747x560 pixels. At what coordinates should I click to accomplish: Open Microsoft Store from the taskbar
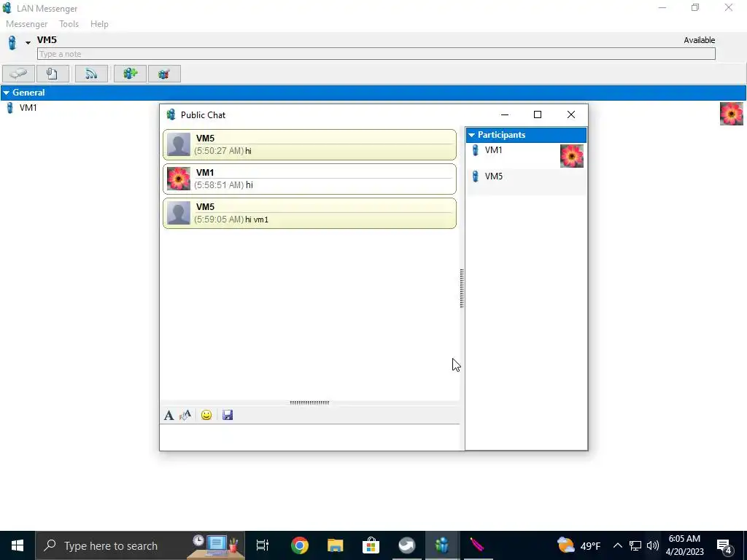[371, 545]
